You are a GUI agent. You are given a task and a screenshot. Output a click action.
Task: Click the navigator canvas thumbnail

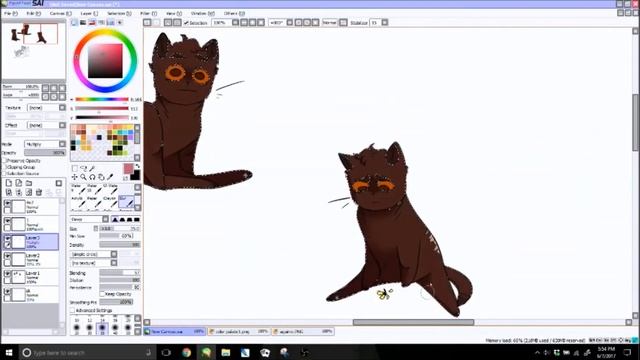pyautogui.click(x=33, y=50)
